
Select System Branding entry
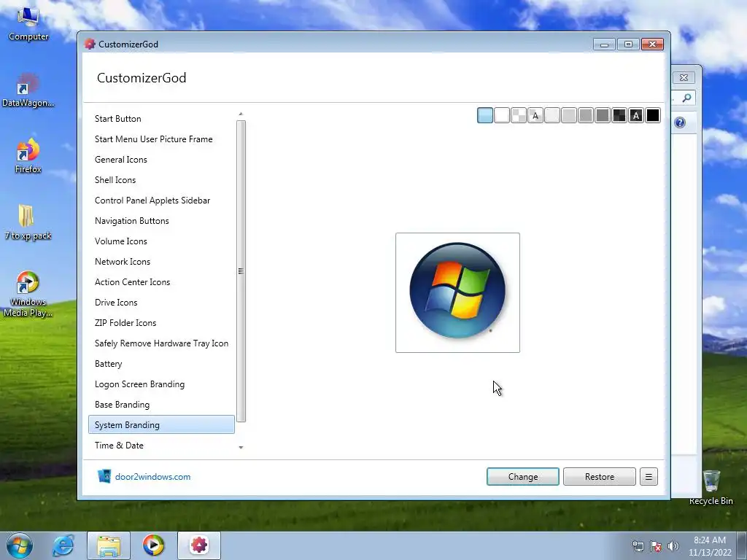coord(161,425)
